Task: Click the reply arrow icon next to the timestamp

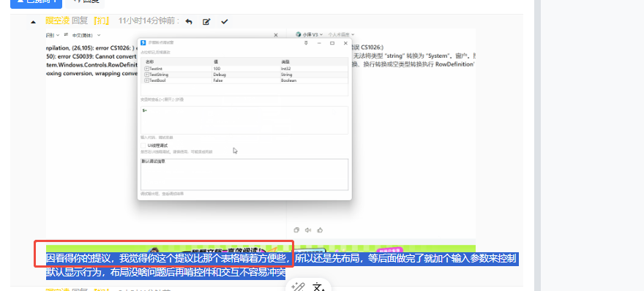Action: (x=189, y=21)
